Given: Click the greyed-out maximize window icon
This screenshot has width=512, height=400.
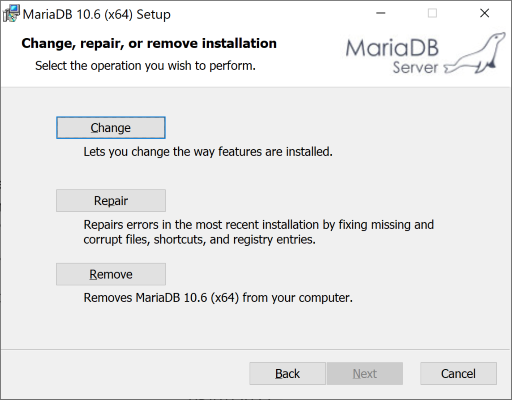Looking at the screenshot, I should [432, 13].
